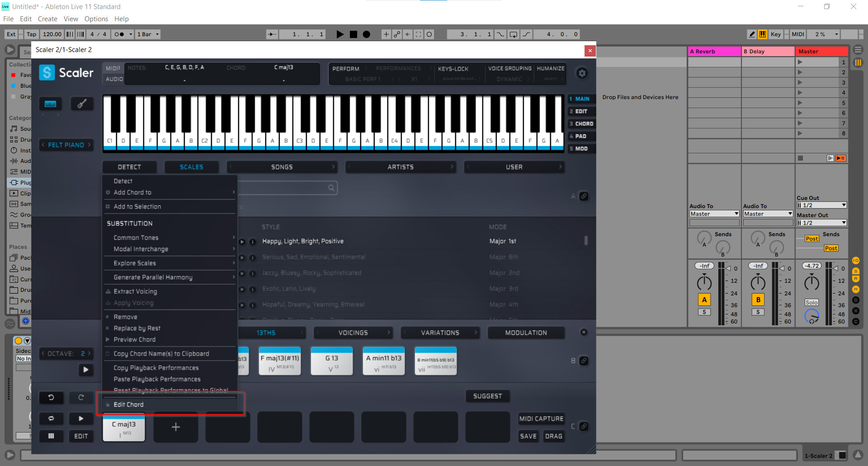Viewport: 868px width, 466px height.
Task: Click the SAVE button in Scaler
Action: pyautogui.click(x=528, y=436)
